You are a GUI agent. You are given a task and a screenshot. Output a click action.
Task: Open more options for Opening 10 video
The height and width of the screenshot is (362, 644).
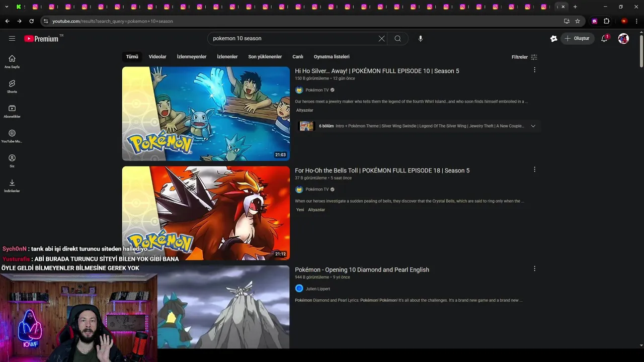(534, 268)
